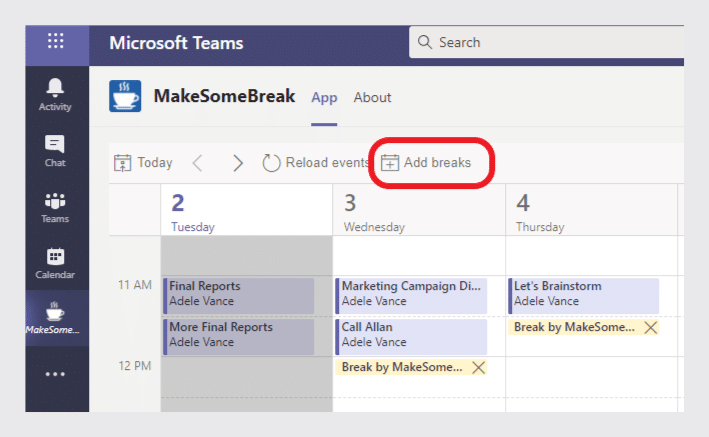Click the MakeSomeBreak app name heading
Screen dimensions: 709x437
224,96
